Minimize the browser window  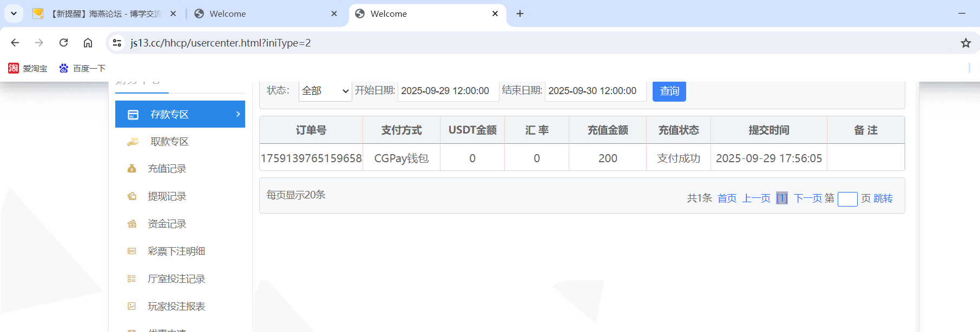(962, 14)
